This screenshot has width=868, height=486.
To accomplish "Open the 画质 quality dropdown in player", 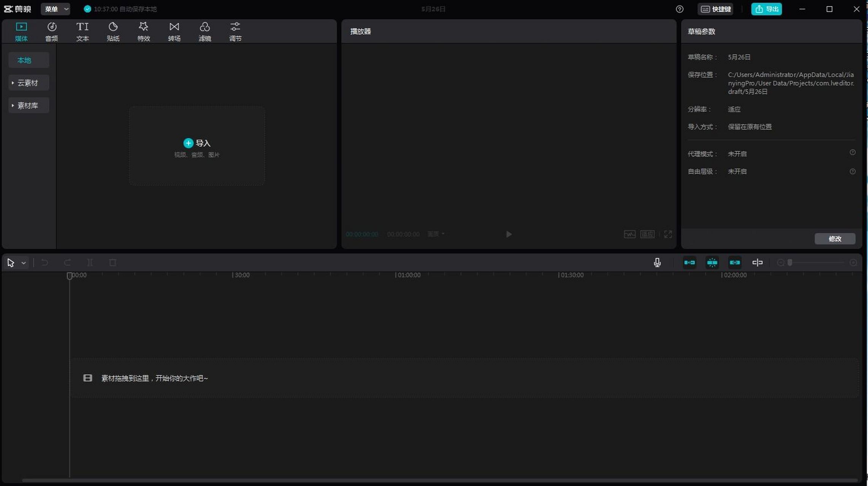I will point(436,234).
